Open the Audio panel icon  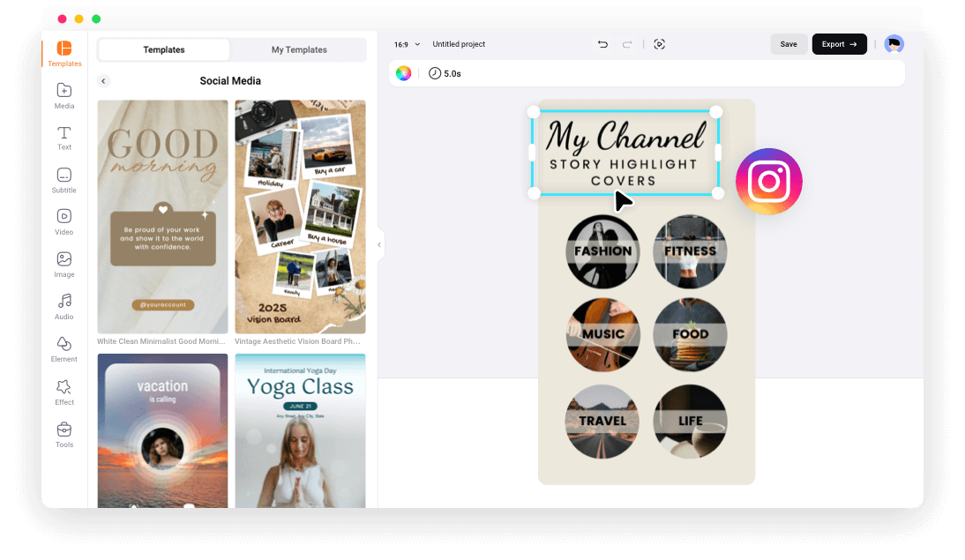click(x=64, y=301)
